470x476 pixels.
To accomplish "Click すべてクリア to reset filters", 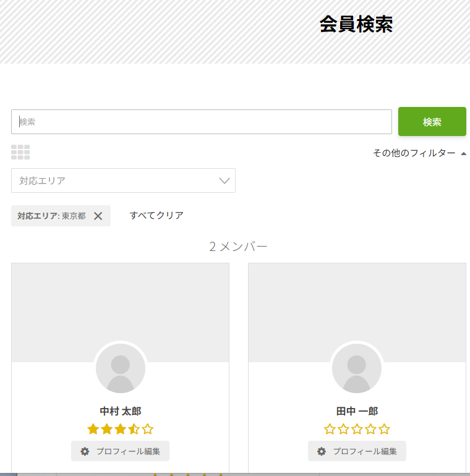I will point(156,215).
